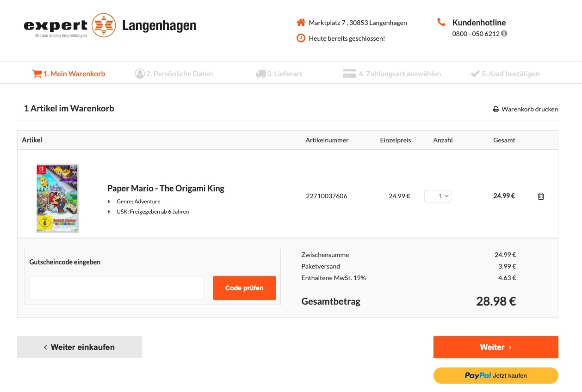Click the orange Weiter button
Screen dimensions: 582x392
click(x=495, y=347)
